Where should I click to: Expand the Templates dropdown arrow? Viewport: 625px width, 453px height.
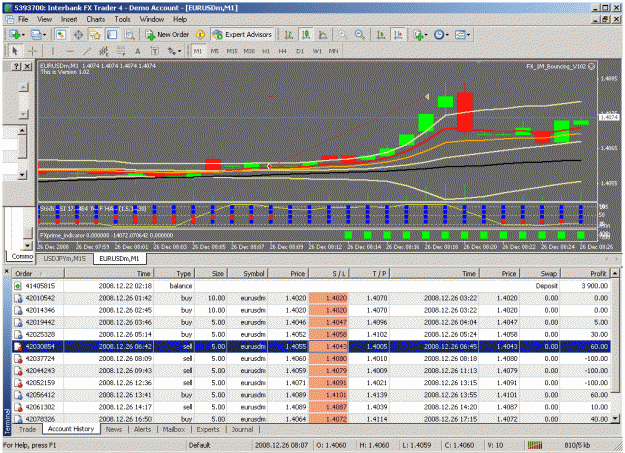click(468, 35)
